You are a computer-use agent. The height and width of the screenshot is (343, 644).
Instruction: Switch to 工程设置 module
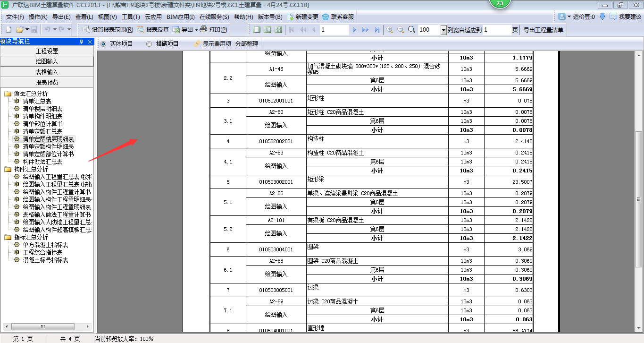(47, 51)
